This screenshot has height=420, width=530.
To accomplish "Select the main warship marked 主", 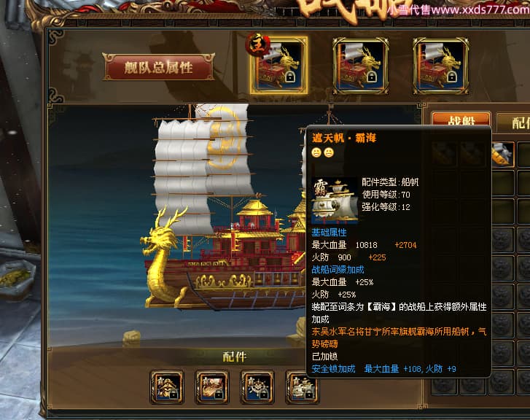I will coord(279,66).
